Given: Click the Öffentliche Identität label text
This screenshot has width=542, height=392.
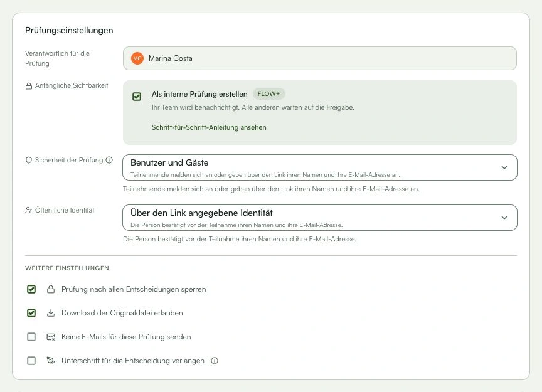Looking at the screenshot, I should pyautogui.click(x=65, y=210).
